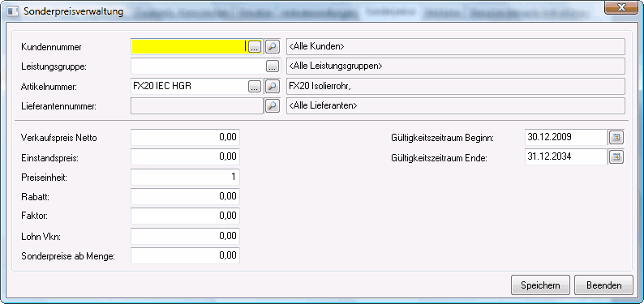Click the Verkaufspreis Netto value field
Image resolution: width=644 pixels, height=304 pixels.
[x=185, y=138]
